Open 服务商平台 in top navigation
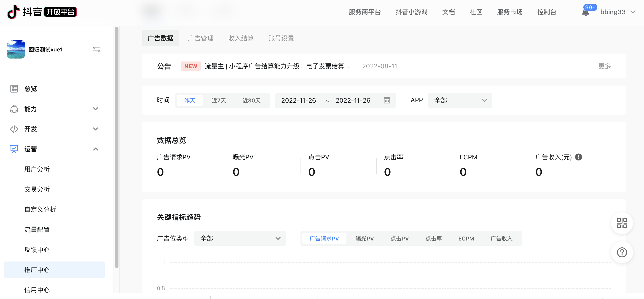The image size is (644, 299). (365, 12)
